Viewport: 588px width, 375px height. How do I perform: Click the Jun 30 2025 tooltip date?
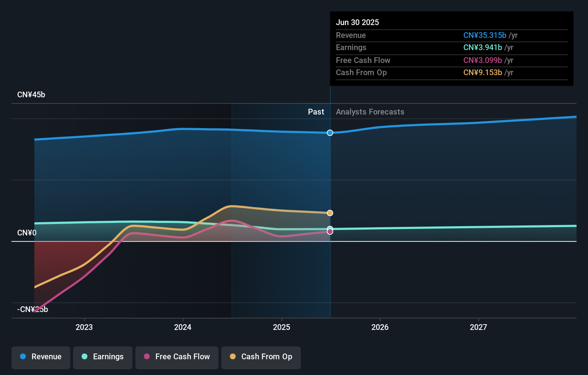click(357, 22)
